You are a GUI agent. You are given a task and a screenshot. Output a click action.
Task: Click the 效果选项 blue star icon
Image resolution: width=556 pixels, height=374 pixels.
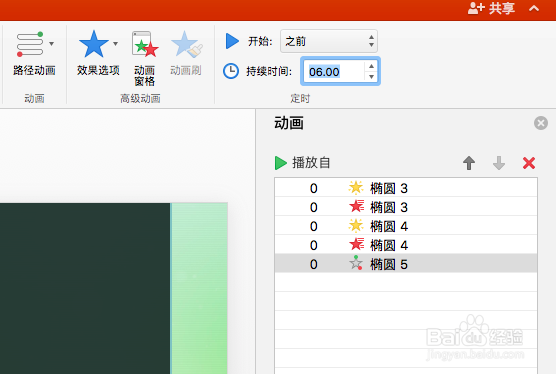tap(94, 44)
